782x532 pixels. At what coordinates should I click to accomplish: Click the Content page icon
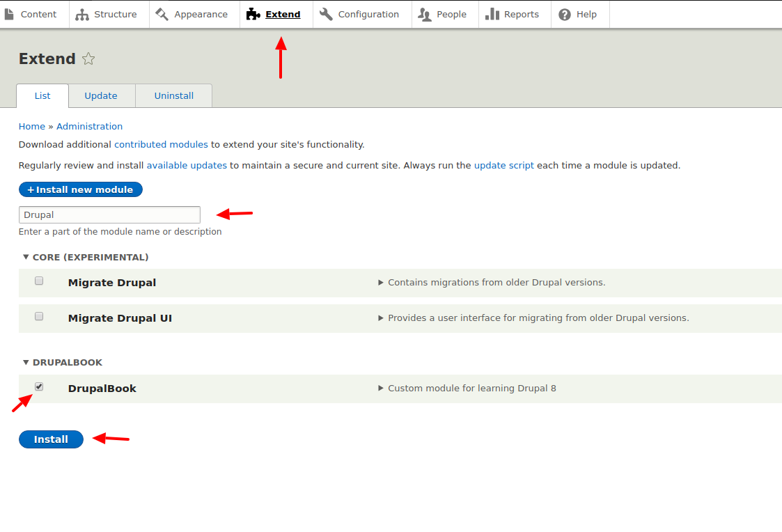[x=9, y=15]
